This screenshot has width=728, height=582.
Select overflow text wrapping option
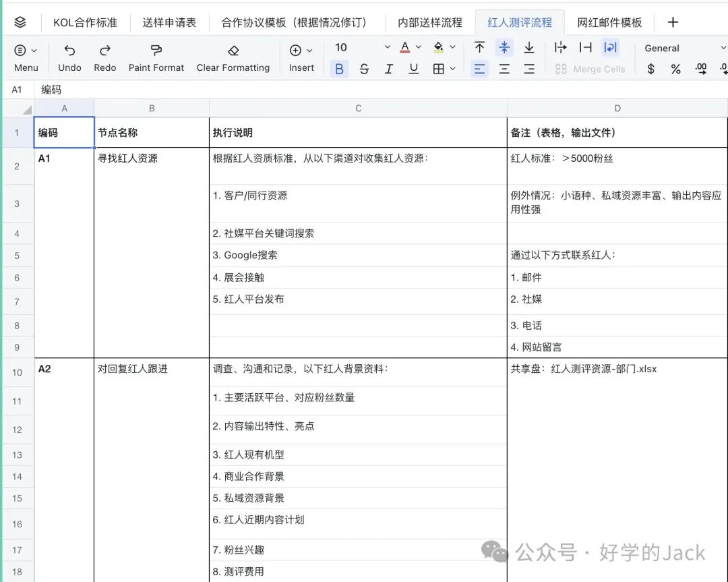pos(561,47)
